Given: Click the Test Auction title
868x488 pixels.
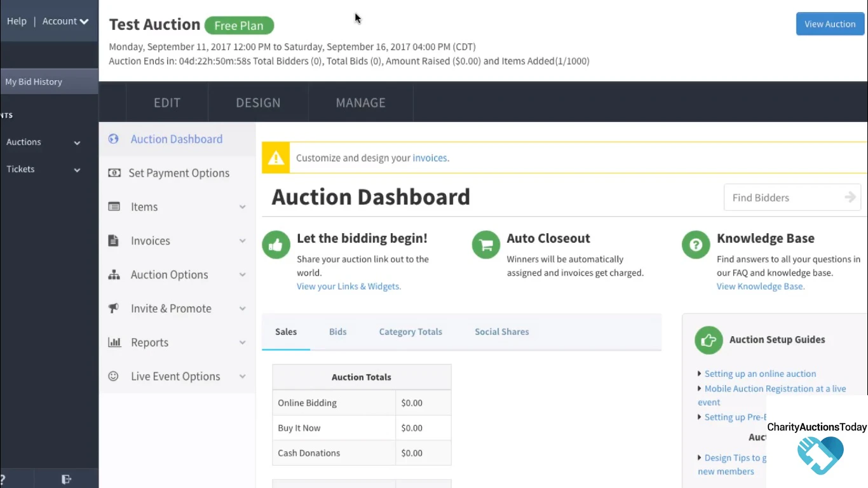Looking at the screenshot, I should (x=154, y=24).
